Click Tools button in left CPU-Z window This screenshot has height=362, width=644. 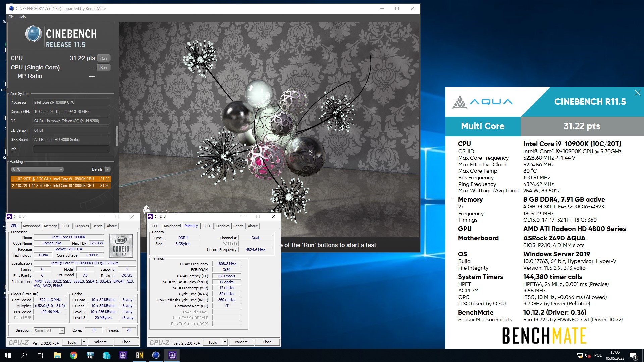click(x=72, y=342)
